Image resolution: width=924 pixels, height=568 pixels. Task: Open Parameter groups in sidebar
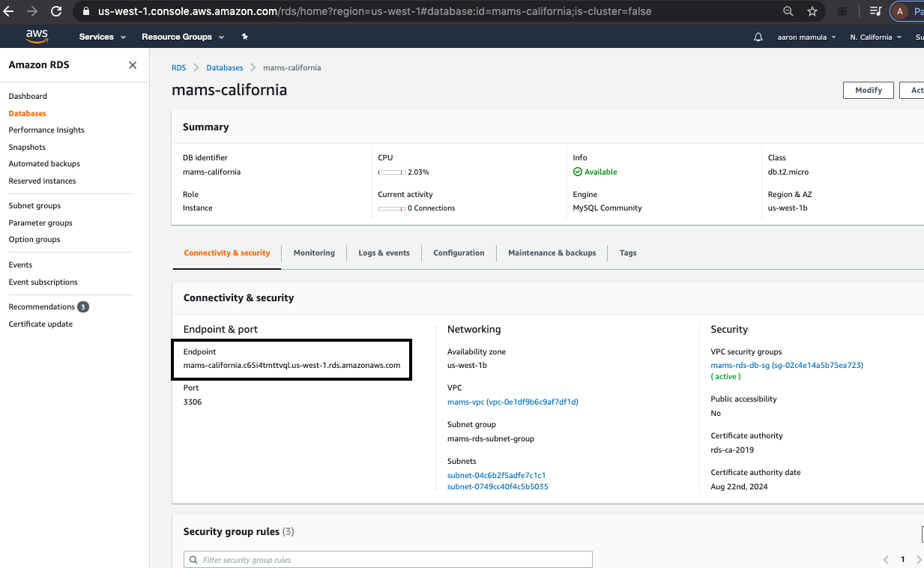tap(40, 223)
